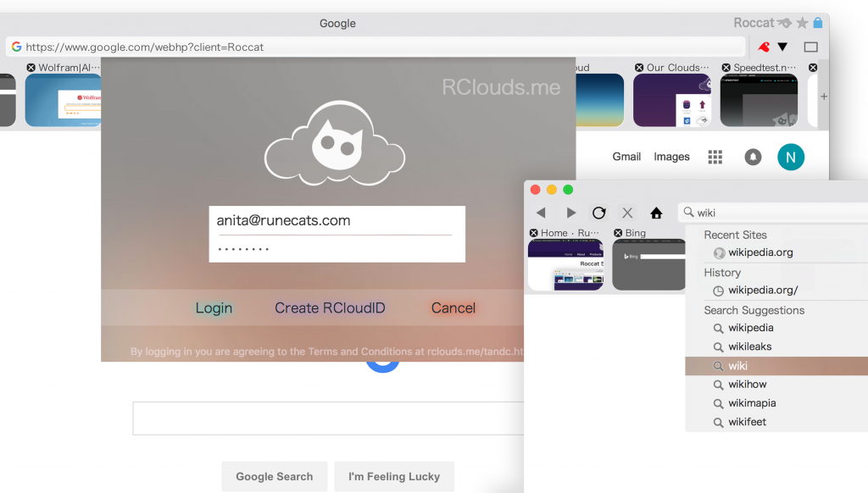Add a new tab with the plus button
The image size is (868, 493).
[x=824, y=97]
